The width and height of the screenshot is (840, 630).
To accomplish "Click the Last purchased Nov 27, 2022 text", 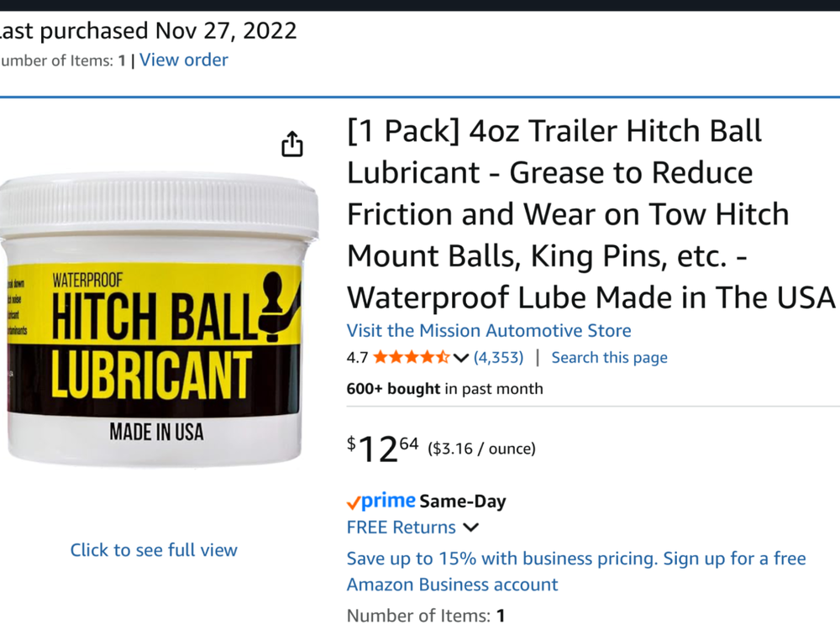I will click(x=147, y=31).
